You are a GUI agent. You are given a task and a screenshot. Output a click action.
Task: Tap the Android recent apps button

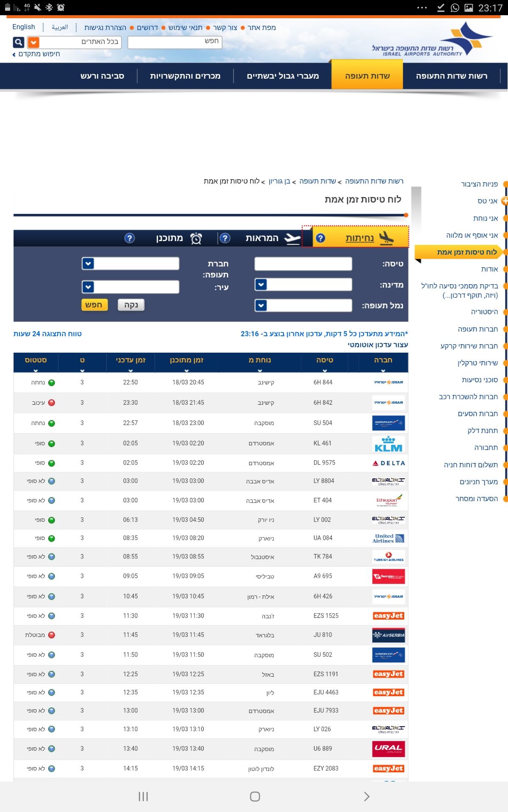coord(143,797)
